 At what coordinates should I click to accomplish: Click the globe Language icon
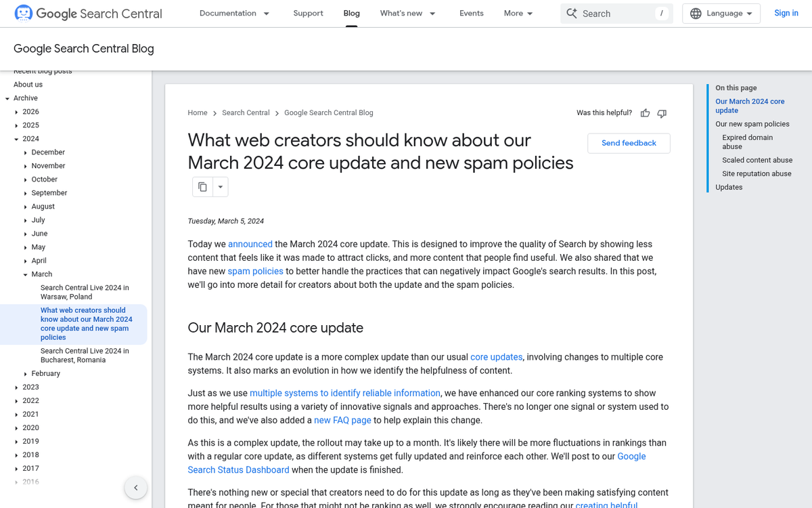[x=696, y=14]
